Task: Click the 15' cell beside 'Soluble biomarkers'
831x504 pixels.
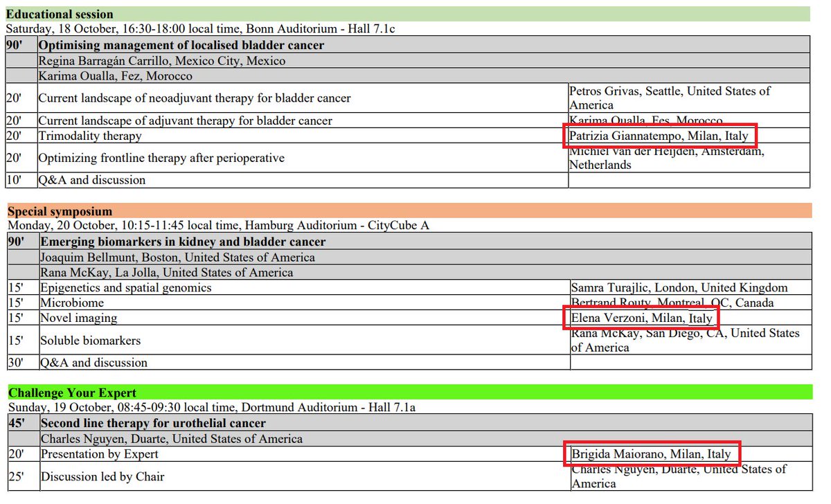Action: point(22,341)
